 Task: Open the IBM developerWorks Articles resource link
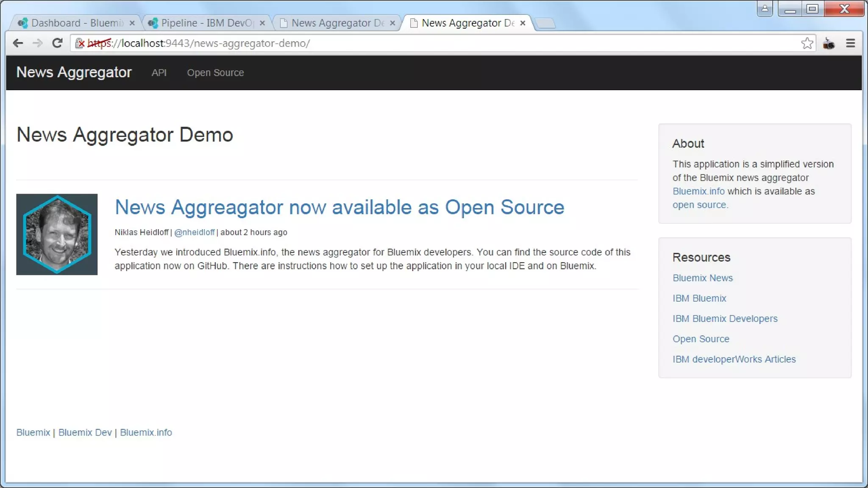(734, 359)
